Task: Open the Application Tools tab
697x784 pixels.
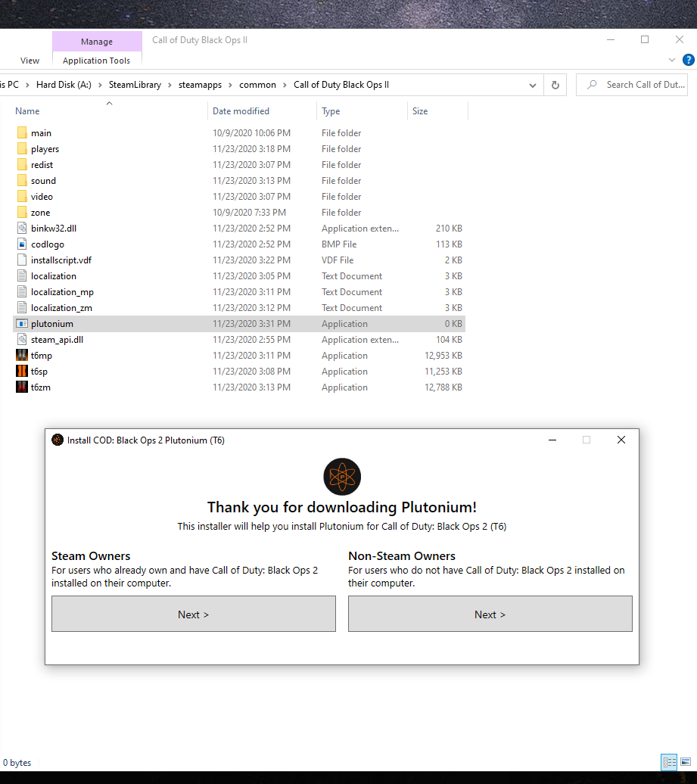Action: tap(97, 61)
